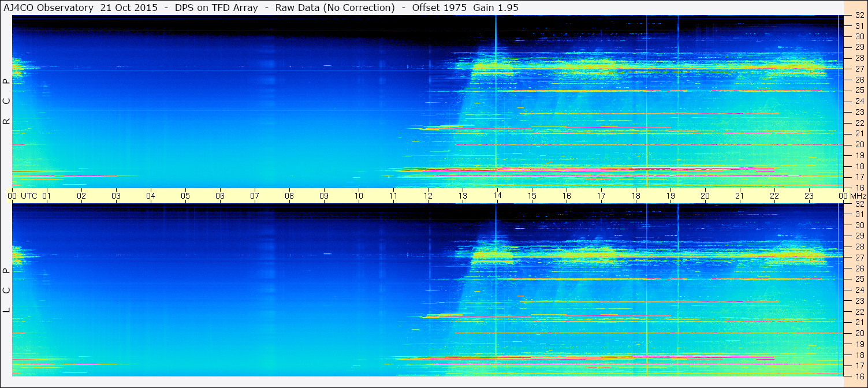Click the vertical 'L C P' panel label
Screen dimensions: 868x388
[x=6, y=290]
